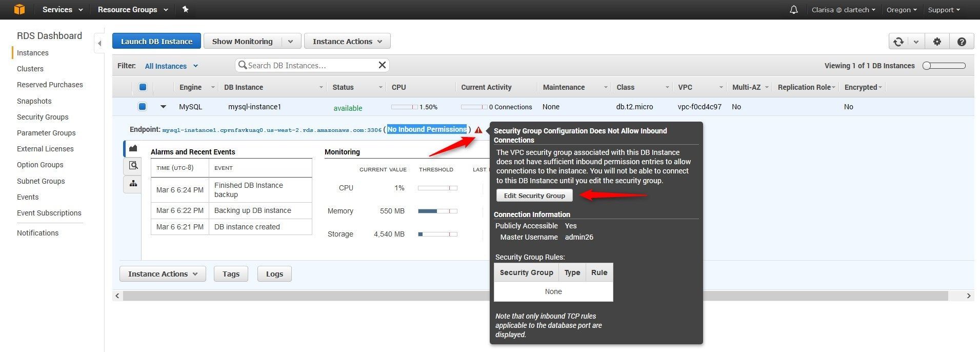Screen dimensions: 980x352
Task: Click the Logs button
Action: coord(274,274)
